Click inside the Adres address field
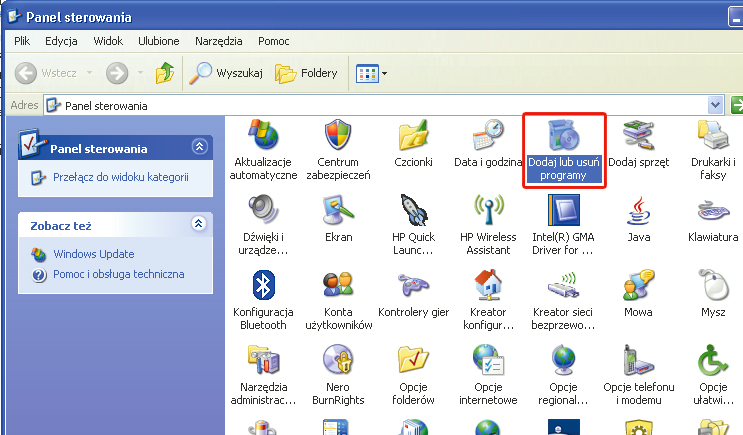The width and height of the screenshot is (743, 435). click(380, 105)
